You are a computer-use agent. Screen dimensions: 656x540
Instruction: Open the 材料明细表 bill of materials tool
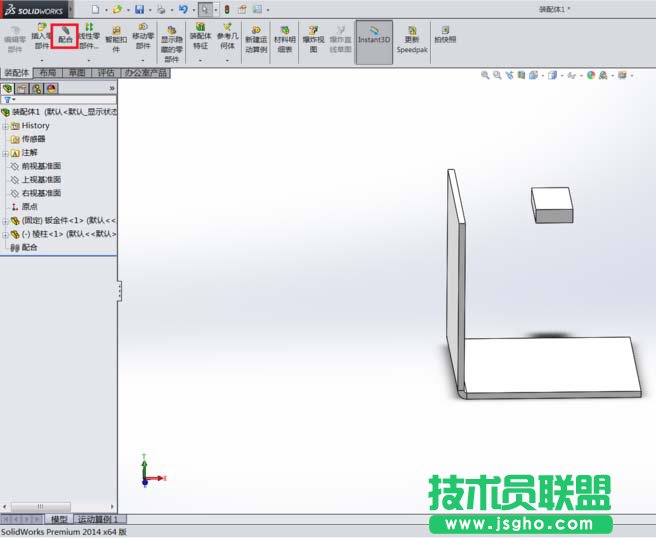pyautogui.click(x=285, y=39)
